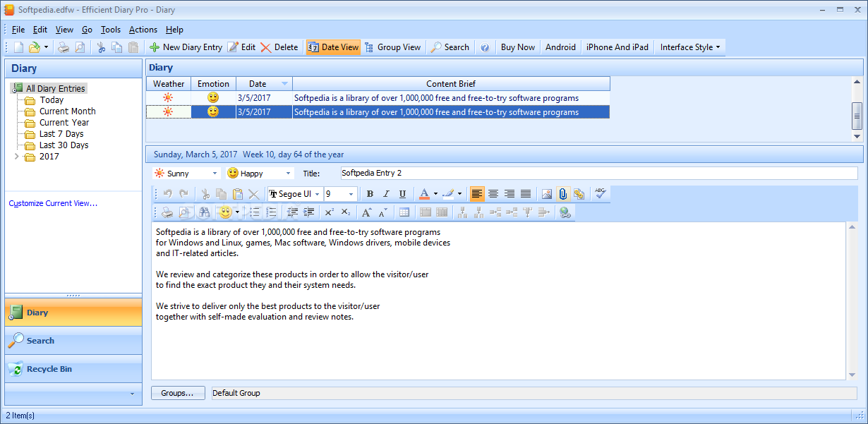Viewport: 868px width, 424px height.
Task: Switch to Group View
Action: click(392, 47)
